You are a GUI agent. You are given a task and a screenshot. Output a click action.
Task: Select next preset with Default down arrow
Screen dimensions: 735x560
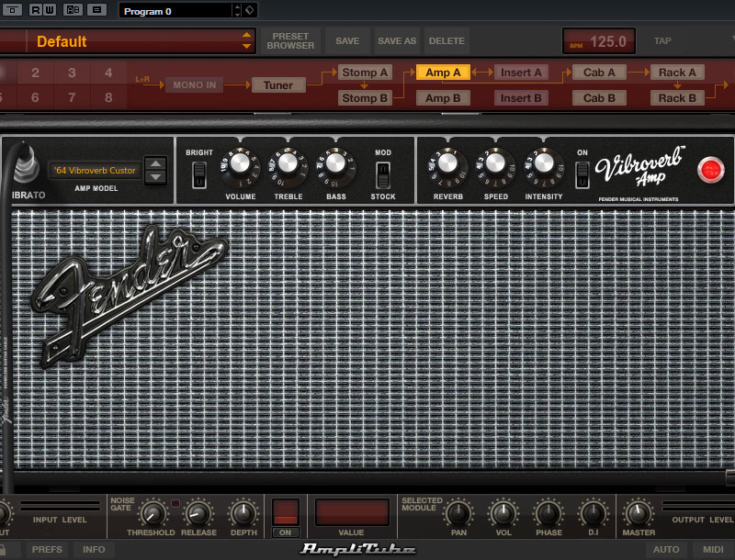click(246, 47)
